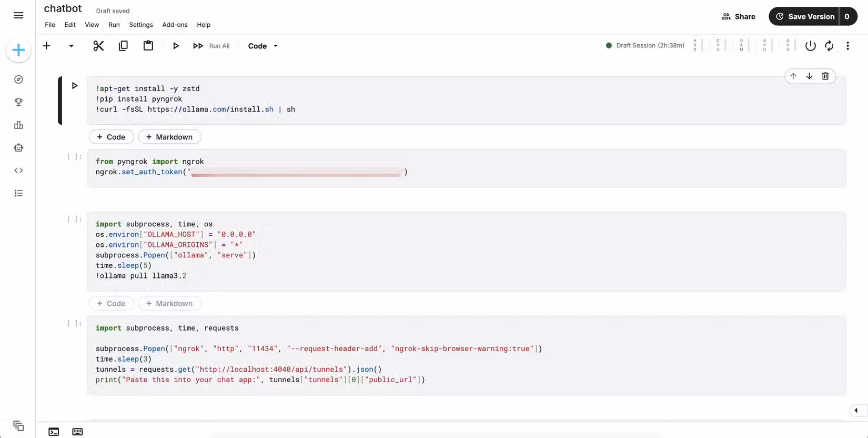Viewport: 868px width, 438px height.
Task: Power off the draft session
Action: pos(810,46)
